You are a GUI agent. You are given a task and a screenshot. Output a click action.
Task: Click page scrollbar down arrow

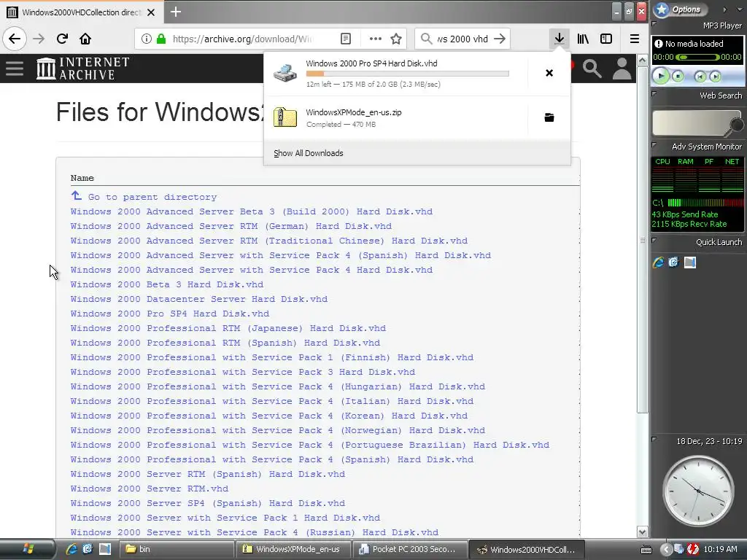pos(642,532)
